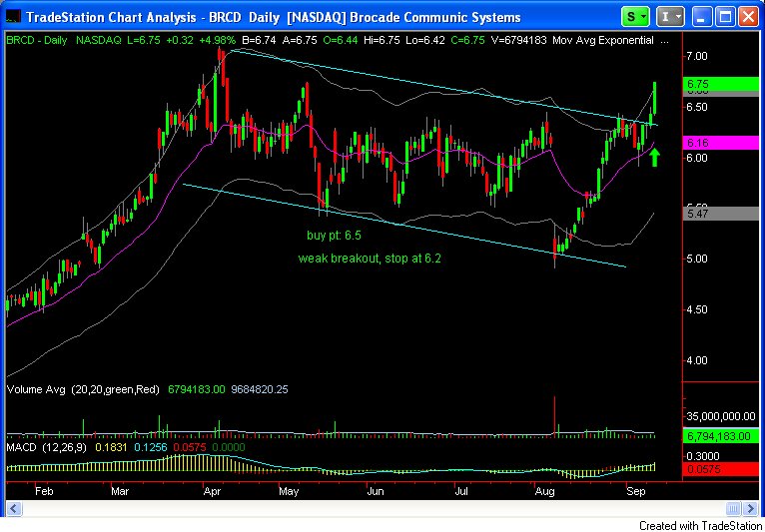Click the gray 5.47 price axis marker
The width and height of the screenshot is (765, 532).
(721, 214)
